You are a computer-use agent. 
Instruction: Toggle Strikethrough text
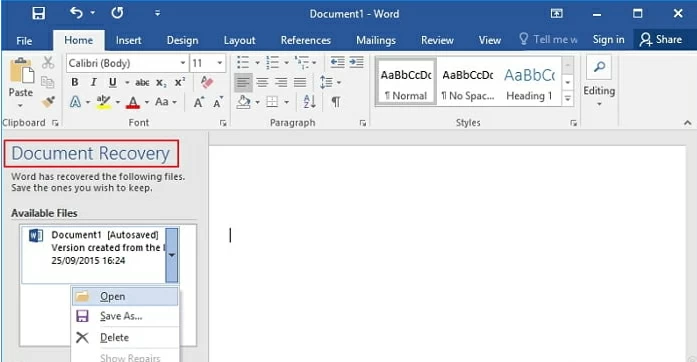coord(142,82)
